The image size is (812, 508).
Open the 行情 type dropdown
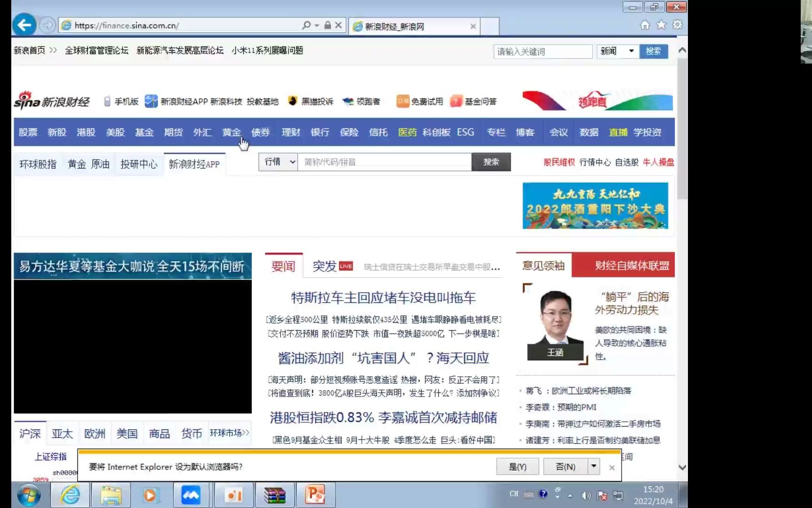(278, 162)
